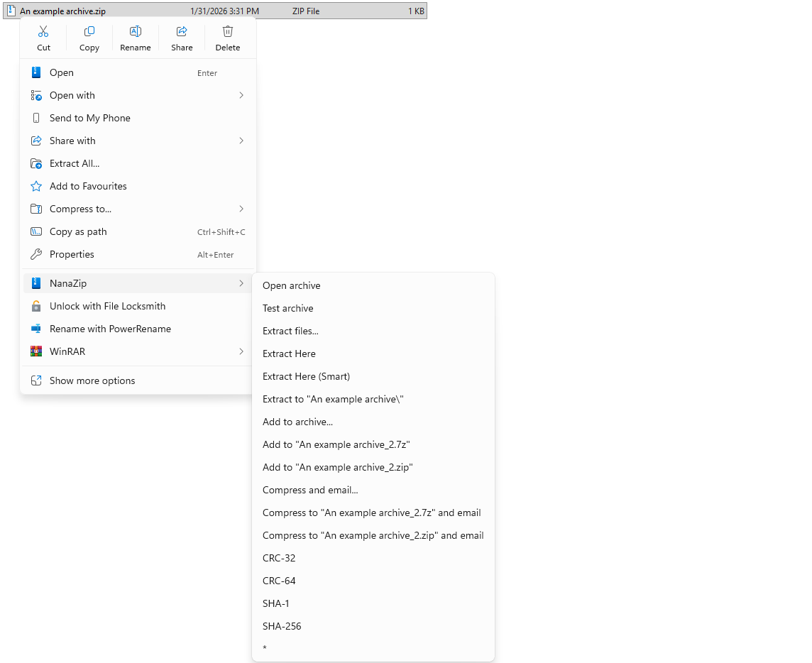The image size is (812, 663).
Task: Click the Copy icon in the context menu
Action: pyautogui.click(x=89, y=32)
